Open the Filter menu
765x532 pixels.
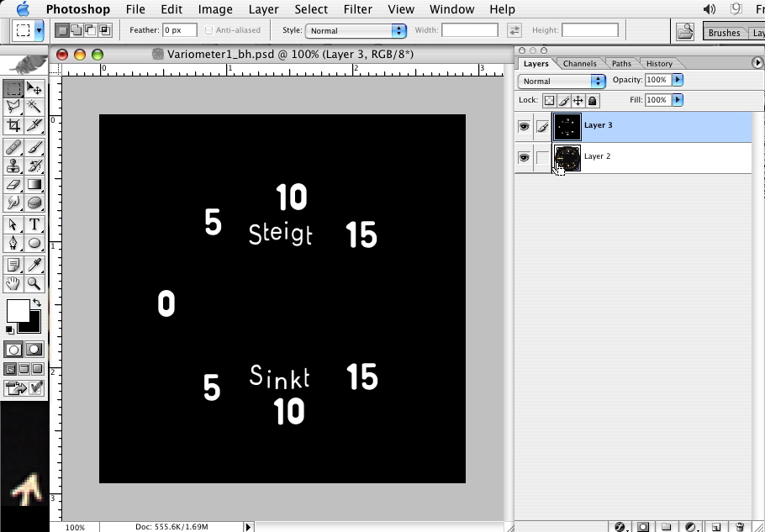(358, 9)
